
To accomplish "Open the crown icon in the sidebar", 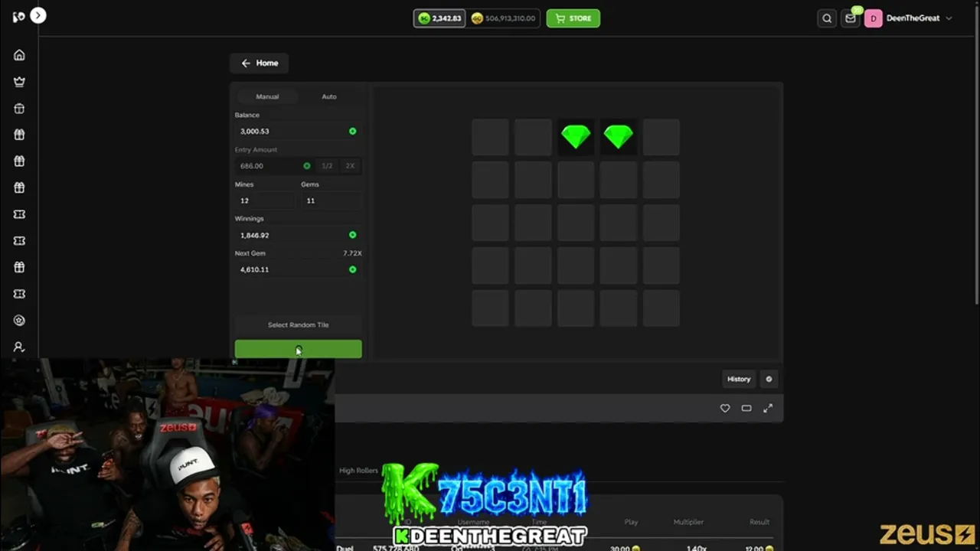I will [x=19, y=82].
